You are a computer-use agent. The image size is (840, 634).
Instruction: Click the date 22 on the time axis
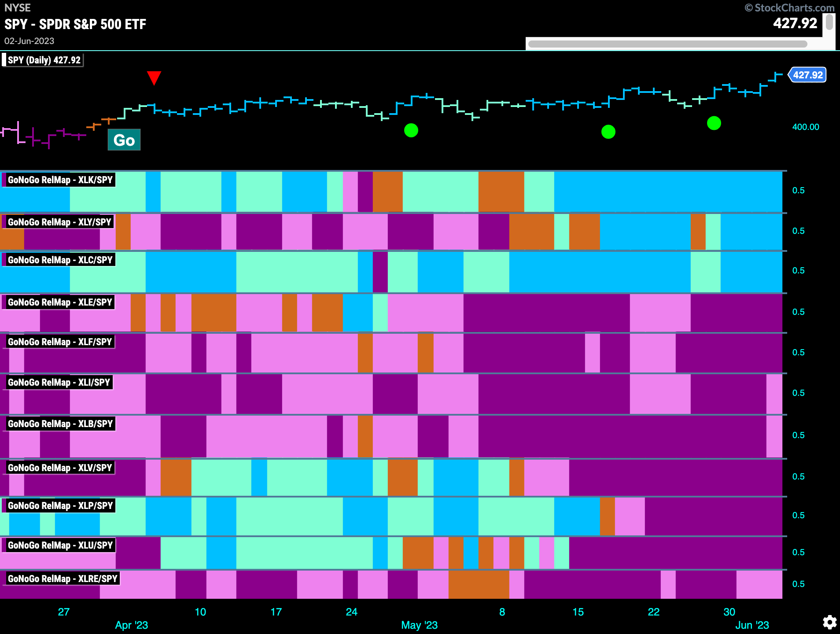tap(654, 612)
